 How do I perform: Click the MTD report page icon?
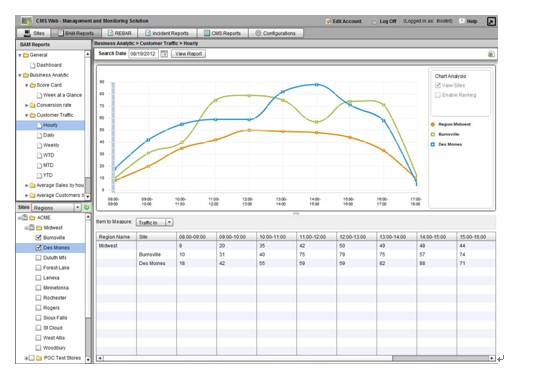point(39,165)
